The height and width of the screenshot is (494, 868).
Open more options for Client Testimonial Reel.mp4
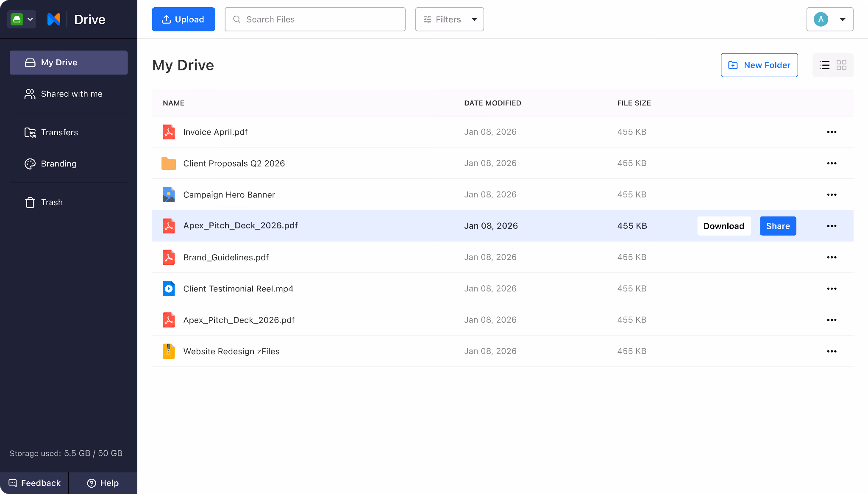pos(832,289)
